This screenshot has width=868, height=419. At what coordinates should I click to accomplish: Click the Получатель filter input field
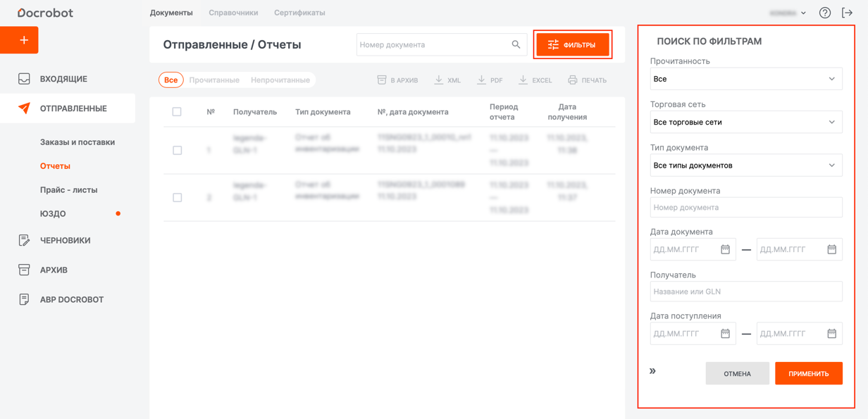745,292
